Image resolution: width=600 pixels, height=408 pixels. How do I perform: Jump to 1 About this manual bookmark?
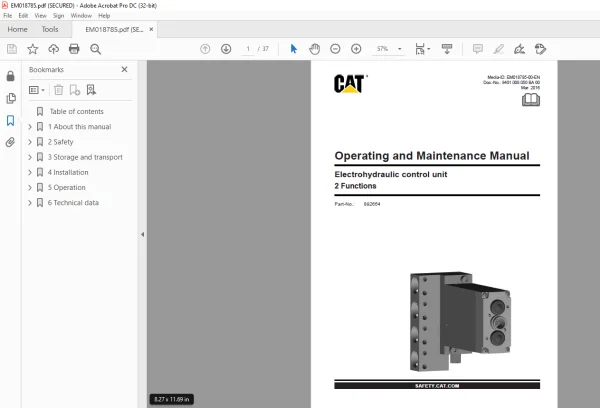[80, 127]
